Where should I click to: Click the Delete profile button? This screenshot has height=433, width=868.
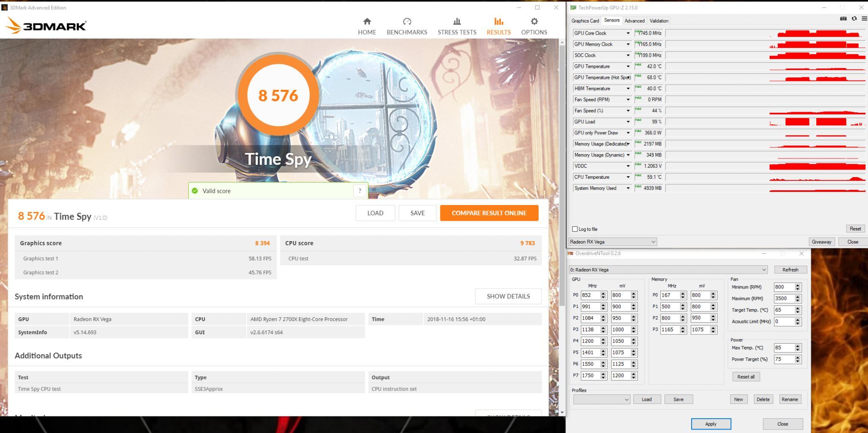(763, 400)
